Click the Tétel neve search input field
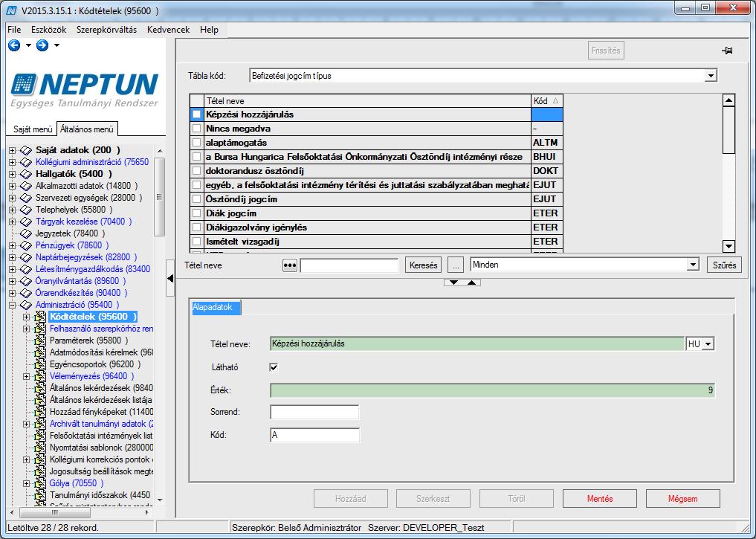 pos(349,265)
